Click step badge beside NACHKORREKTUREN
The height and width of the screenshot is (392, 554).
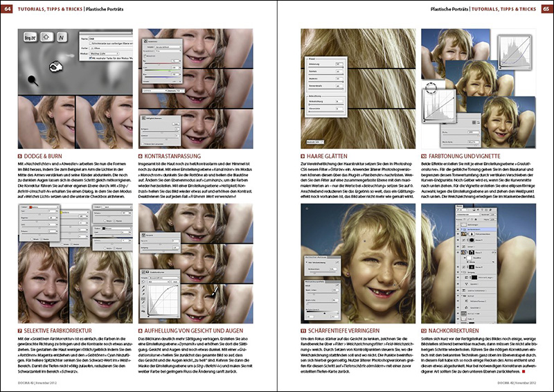click(x=424, y=331)
